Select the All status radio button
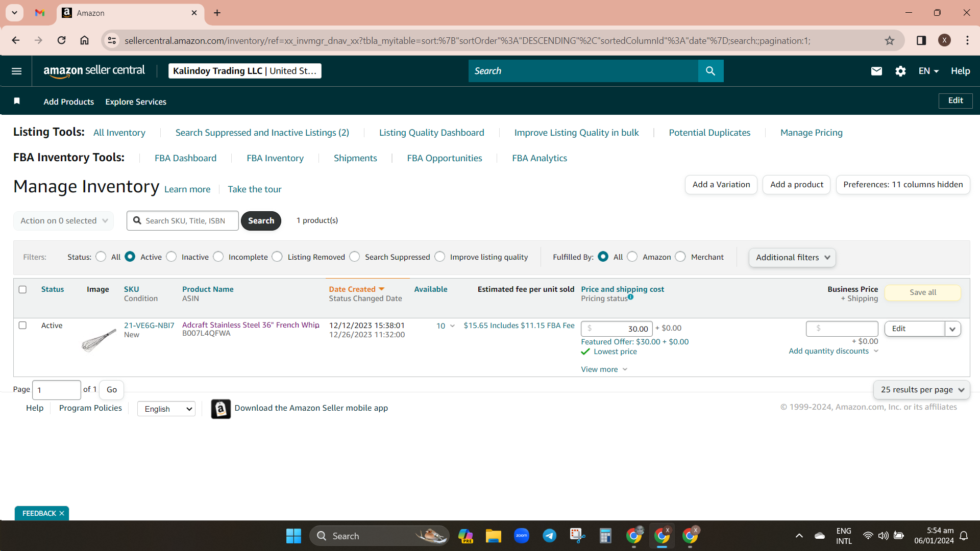This screenshot has width=980, height=551. (x=101, y=257)
